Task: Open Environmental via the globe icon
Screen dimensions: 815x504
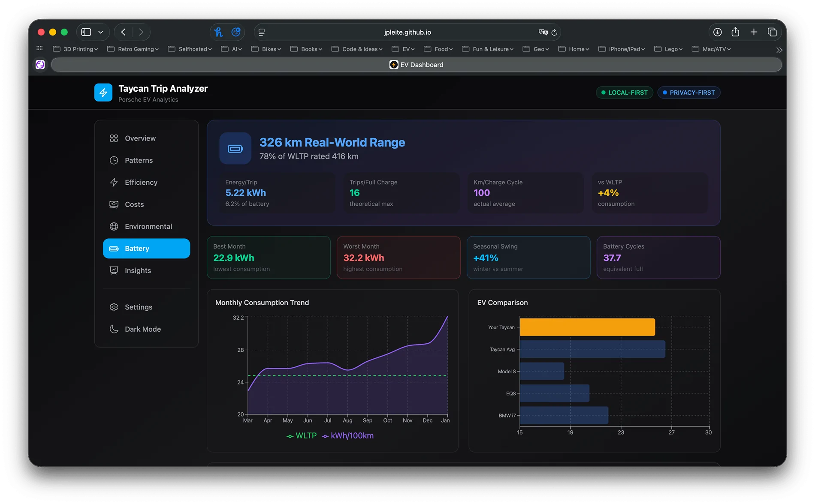Action: (x=114, y=226)
